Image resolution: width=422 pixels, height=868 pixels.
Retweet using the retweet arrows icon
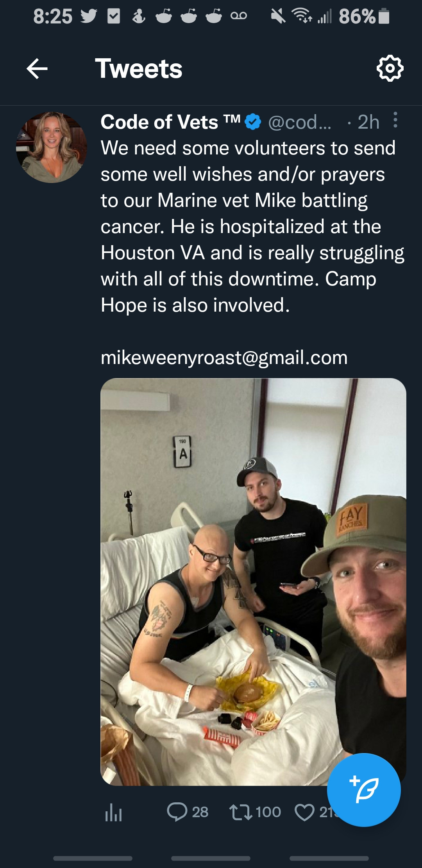point(241,812)
